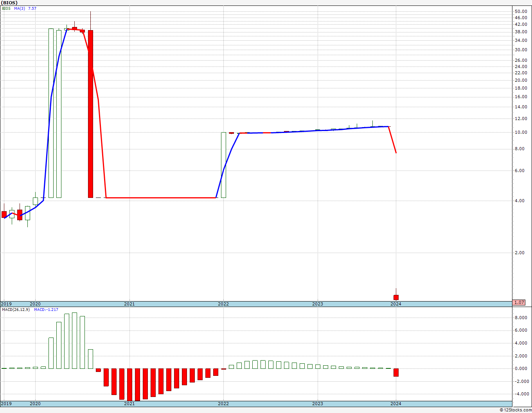Click the 16.00 price axis label
The width and height of the screenshot is (532, 413).
(521, 97)
